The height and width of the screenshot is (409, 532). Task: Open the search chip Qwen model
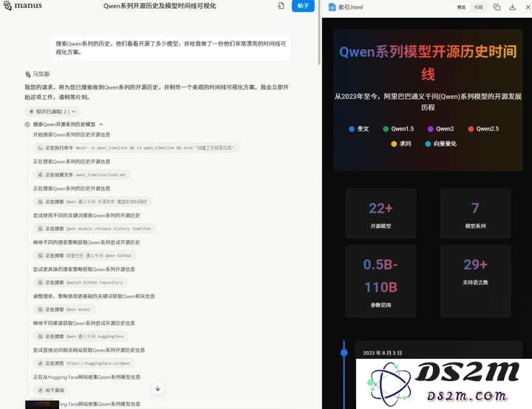[64, 309]
